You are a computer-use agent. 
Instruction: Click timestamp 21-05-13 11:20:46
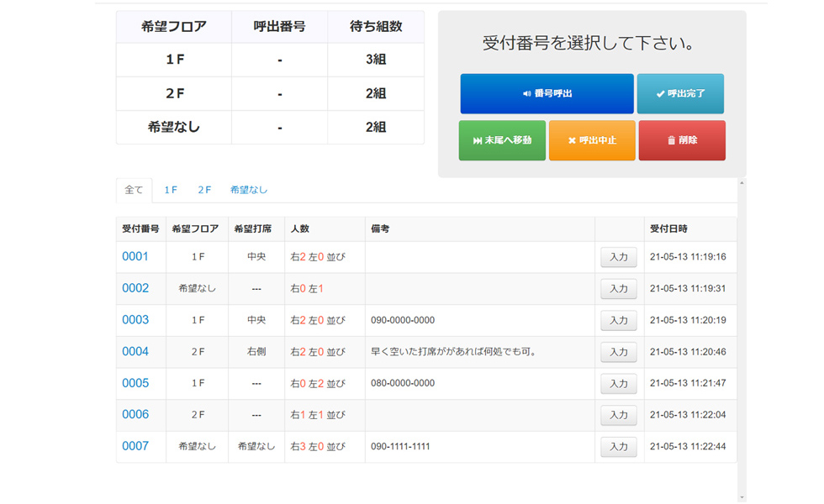click(688, 352)
